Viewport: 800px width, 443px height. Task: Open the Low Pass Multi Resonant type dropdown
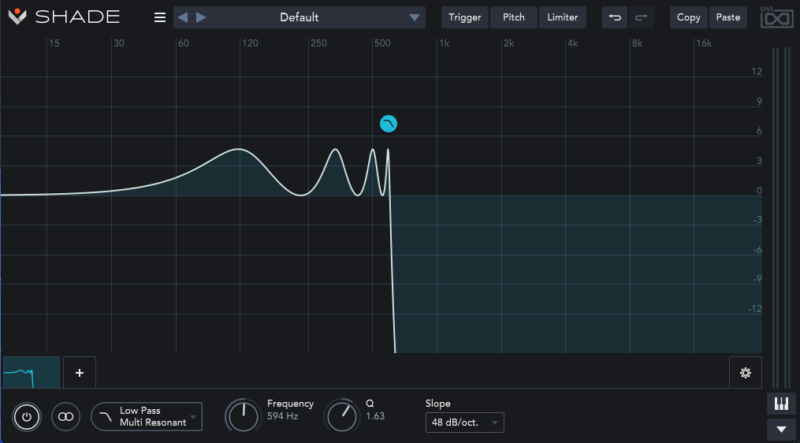146,416
